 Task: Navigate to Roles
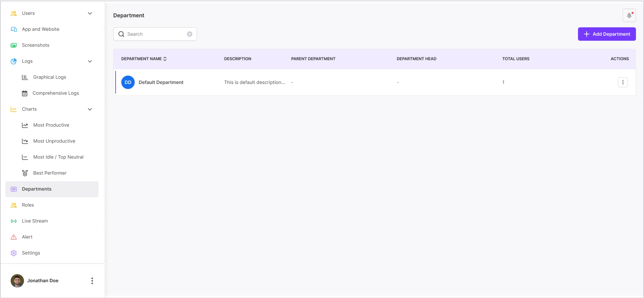point(52,205)
